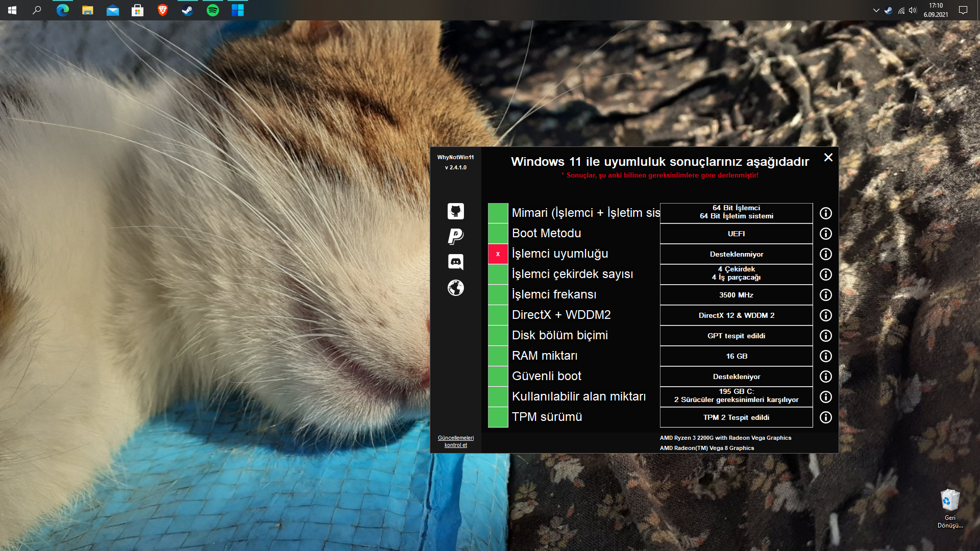Click info icon next to TPM sürümü
This screenshot has height=551, width=980.
coord(825,417)
